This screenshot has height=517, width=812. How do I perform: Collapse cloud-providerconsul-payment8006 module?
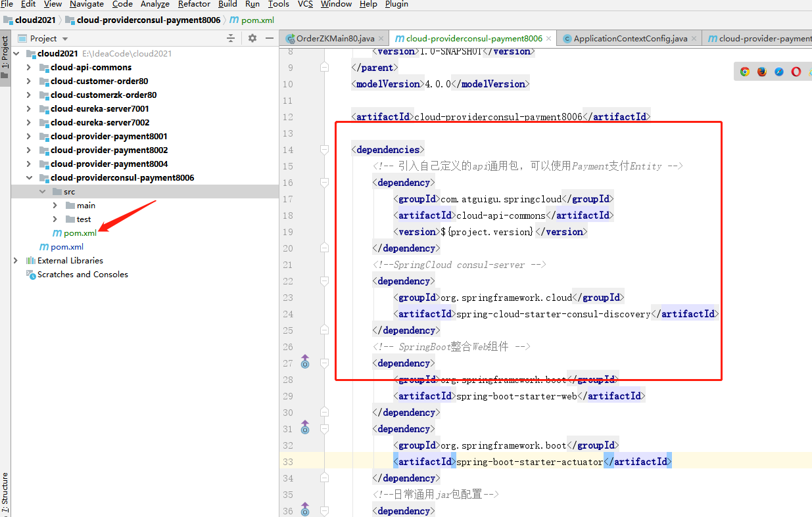[29, 178]
